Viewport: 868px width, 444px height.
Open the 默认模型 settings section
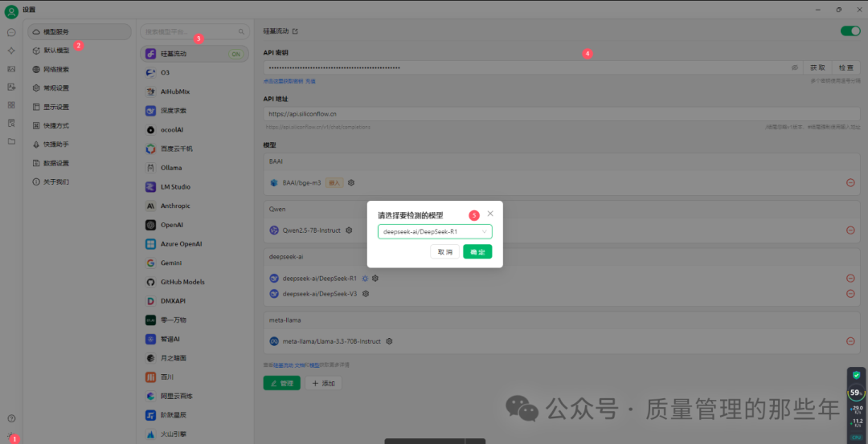coord(79,51)
